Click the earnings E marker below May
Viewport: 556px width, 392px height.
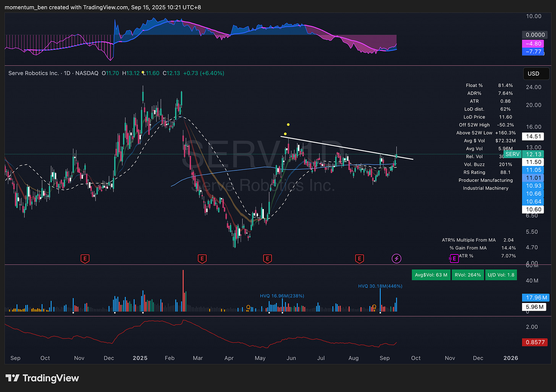pyautogui.click(x=267, y=259)
